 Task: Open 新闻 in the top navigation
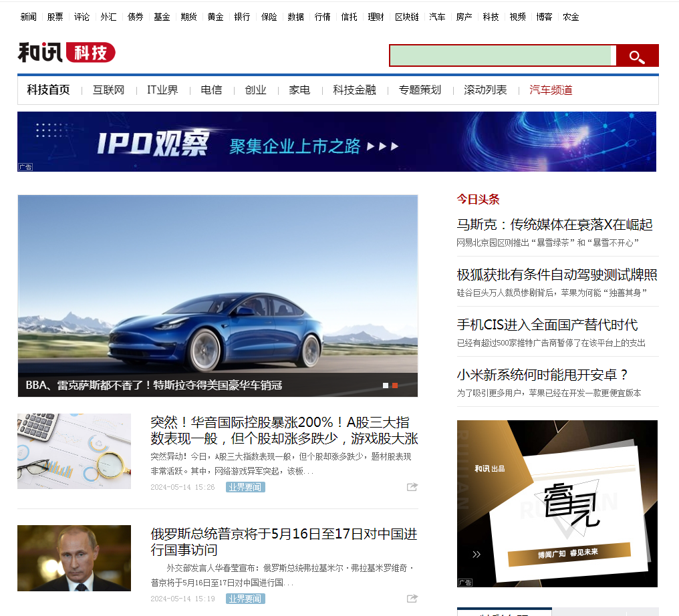(29, 17)
